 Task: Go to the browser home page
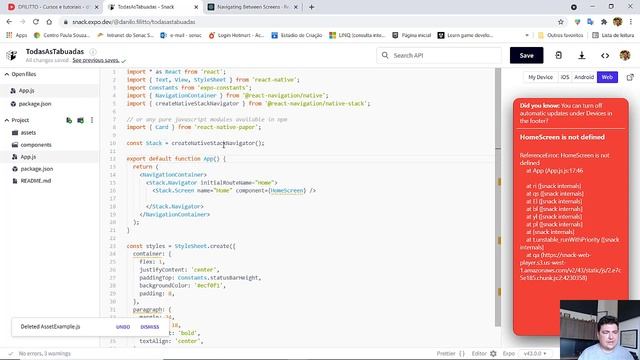tap(49, 22)
